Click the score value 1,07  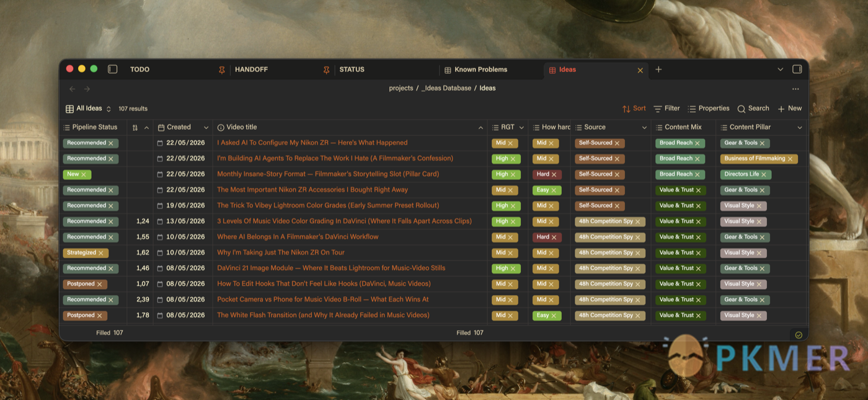pyautogui.click(x=143, y=284)
